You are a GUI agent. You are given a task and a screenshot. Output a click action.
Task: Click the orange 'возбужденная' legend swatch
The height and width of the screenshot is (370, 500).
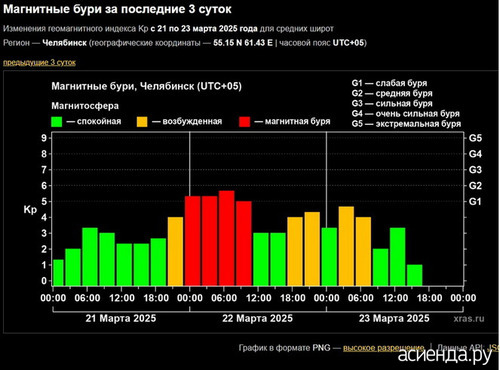click(142, 122)
